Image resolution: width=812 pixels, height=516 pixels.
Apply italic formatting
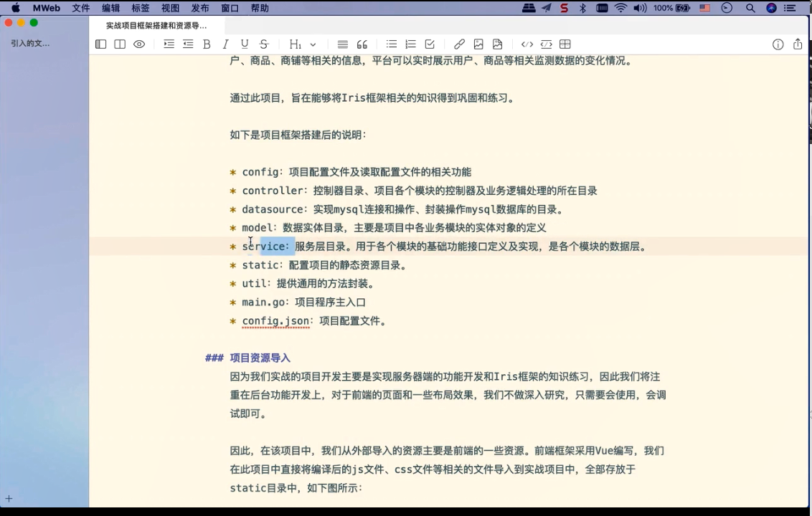[225, 44]
